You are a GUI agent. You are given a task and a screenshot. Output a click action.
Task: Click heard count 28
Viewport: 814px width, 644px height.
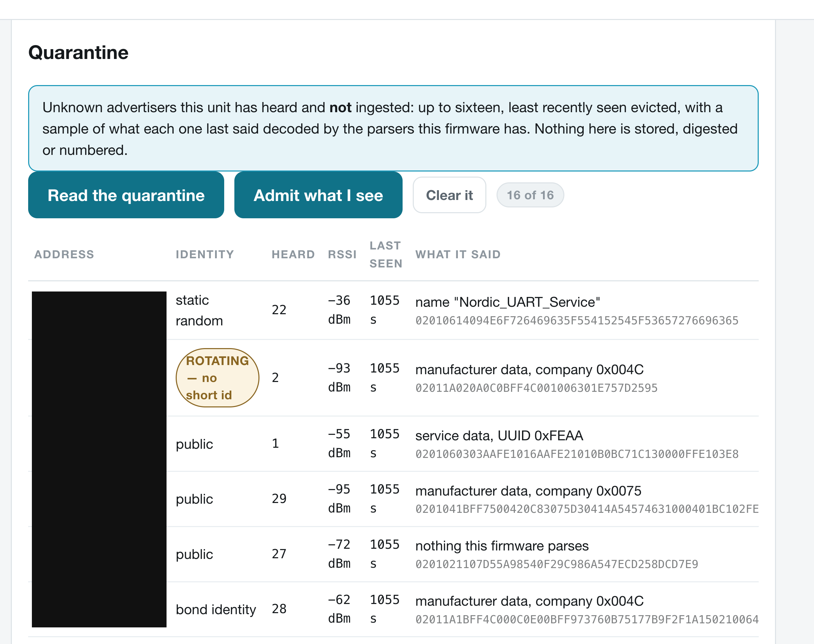[x=279, y=609]
